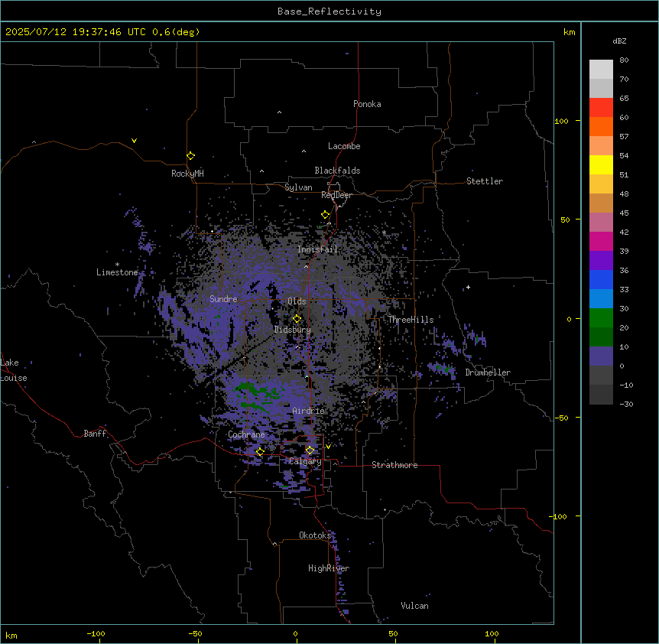
Task: Select the light gray 80 dBZ legend color
Action: click(601, 69)
